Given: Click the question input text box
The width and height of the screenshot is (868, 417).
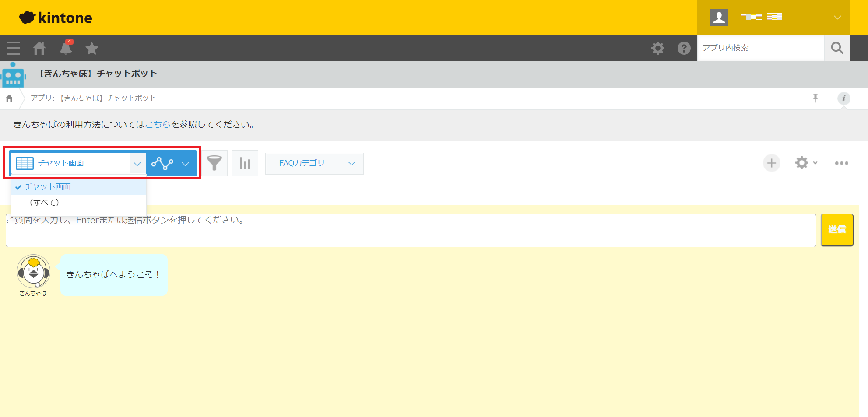Looking at the screenshot, I should pos(411,231).
